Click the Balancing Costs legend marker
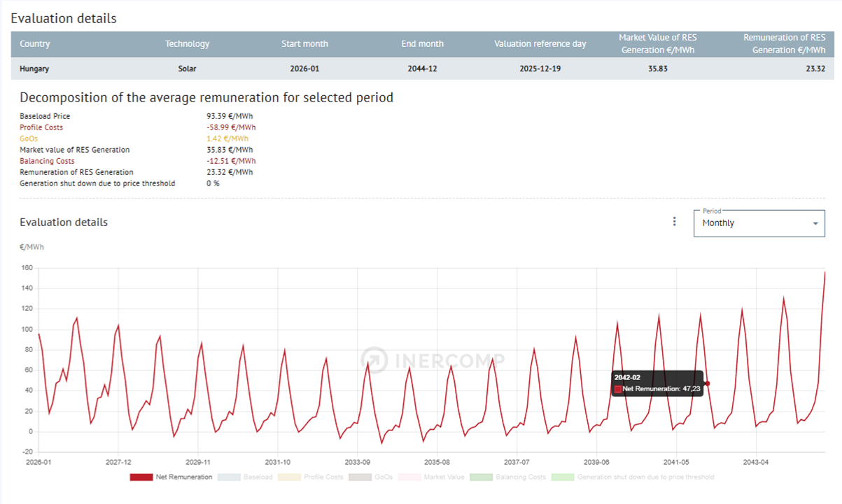This screenshot has width=842, height=504. click(480, 477)
